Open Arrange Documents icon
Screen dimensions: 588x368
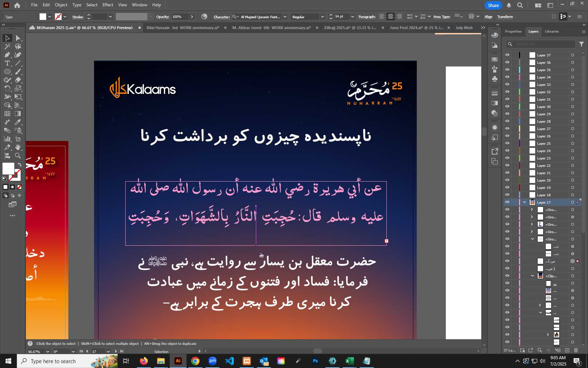pyautogui.click(x=538, y=5)
